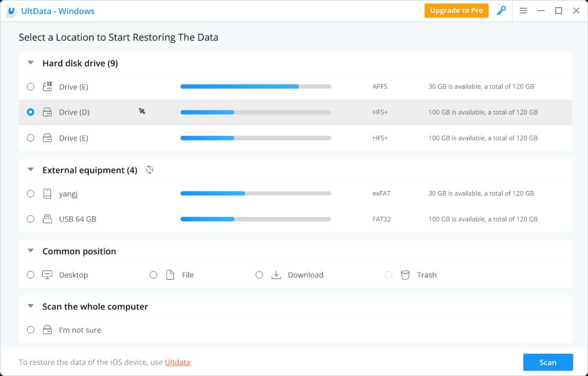Click the Hard disk drive (9) heading
Screen dimensions: 588x376
click(80, 63)
